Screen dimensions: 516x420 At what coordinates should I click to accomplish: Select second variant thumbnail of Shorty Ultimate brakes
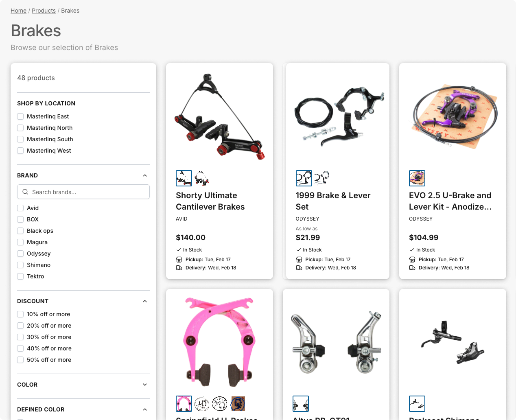[x=201, y=178]
